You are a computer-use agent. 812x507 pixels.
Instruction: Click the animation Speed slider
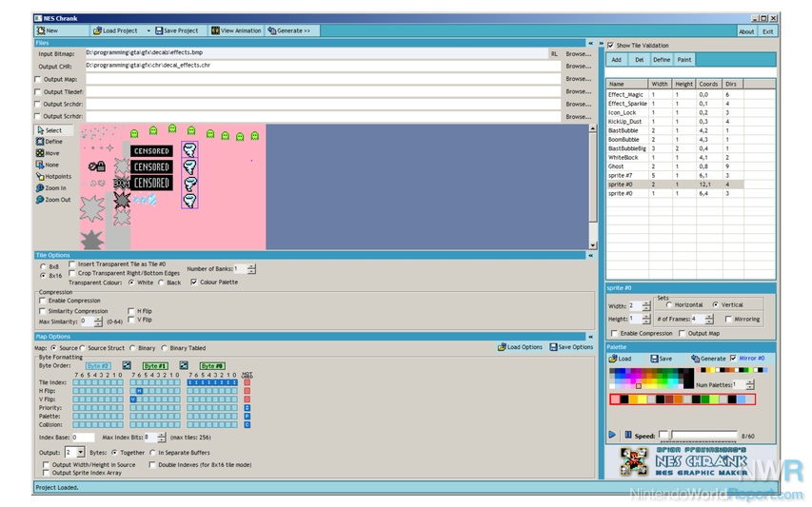pyautogui.click(x=698, y=435)
